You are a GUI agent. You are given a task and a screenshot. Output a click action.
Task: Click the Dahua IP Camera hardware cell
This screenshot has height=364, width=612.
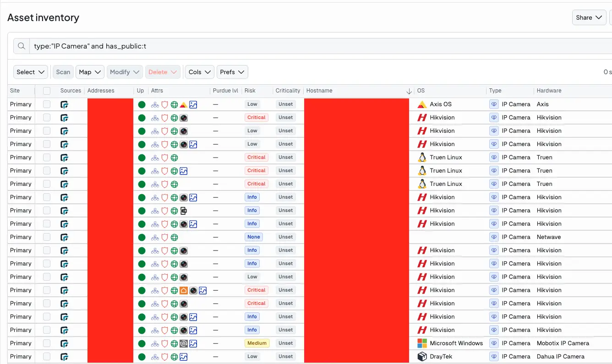coord(561,357)
